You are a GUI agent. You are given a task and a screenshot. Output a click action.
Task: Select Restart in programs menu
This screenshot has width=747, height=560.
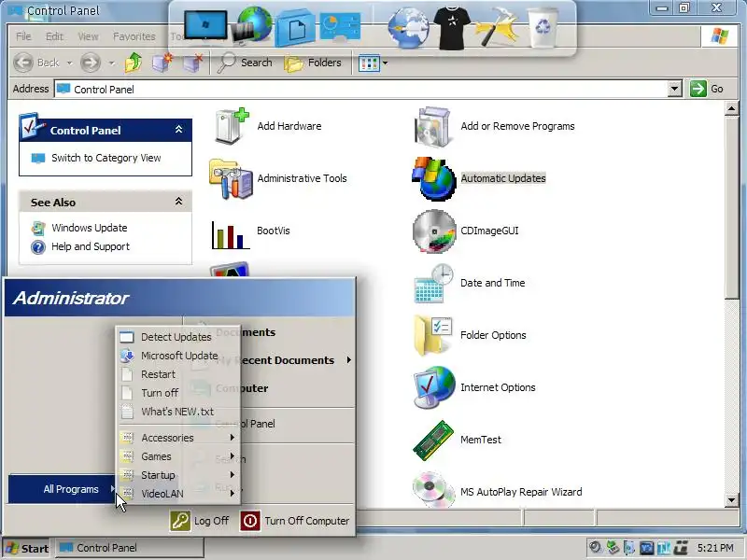[178, 374]
